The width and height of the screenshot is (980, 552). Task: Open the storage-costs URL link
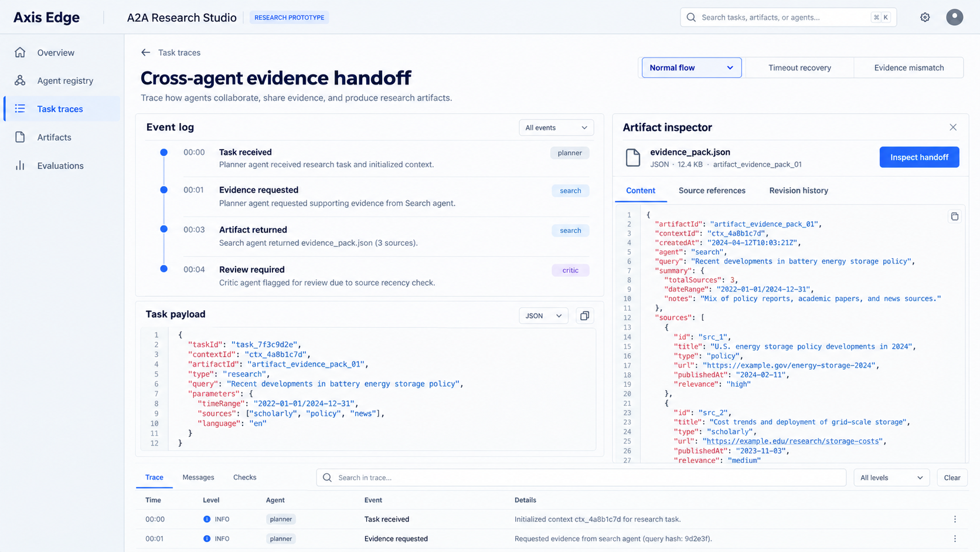coord(794,441)
